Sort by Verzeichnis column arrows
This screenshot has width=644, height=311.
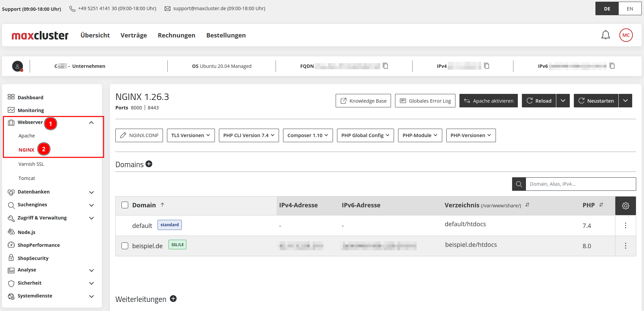tap(527, 205)
